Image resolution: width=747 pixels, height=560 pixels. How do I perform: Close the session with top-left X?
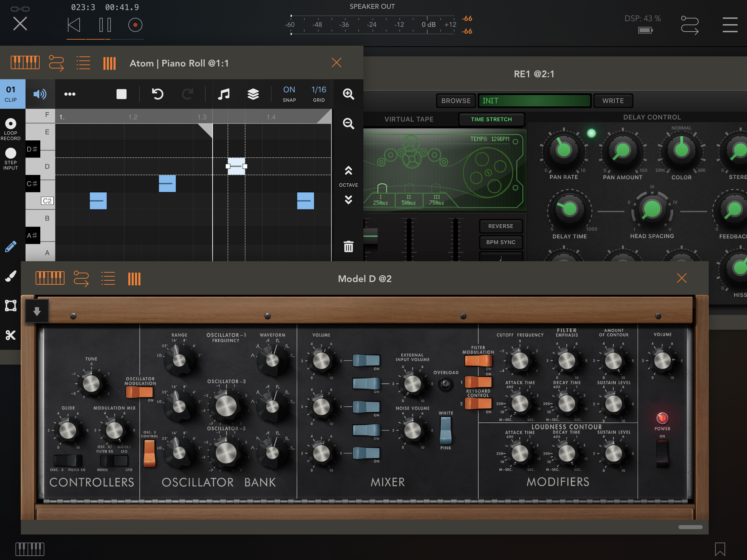tap(20, 24)
